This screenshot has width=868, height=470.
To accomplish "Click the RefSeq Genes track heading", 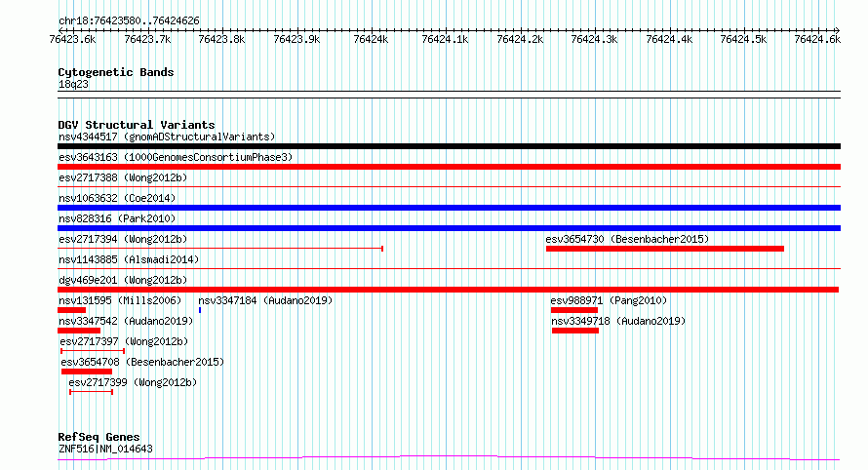I will point(99,437).
